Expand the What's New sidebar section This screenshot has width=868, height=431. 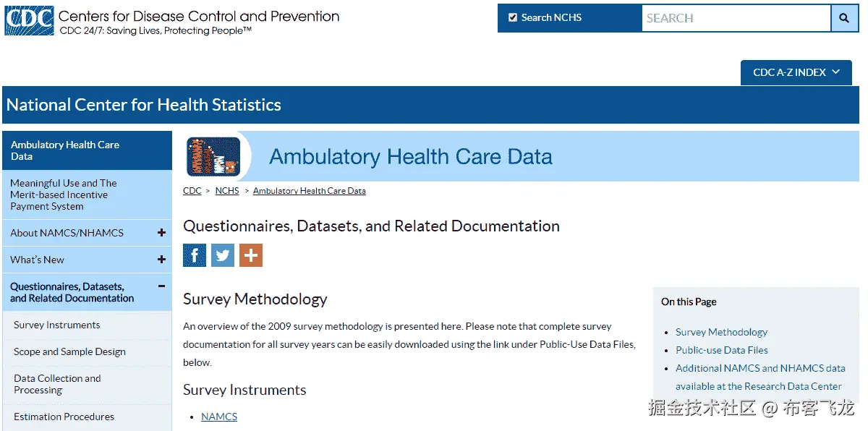click(161, 260)
